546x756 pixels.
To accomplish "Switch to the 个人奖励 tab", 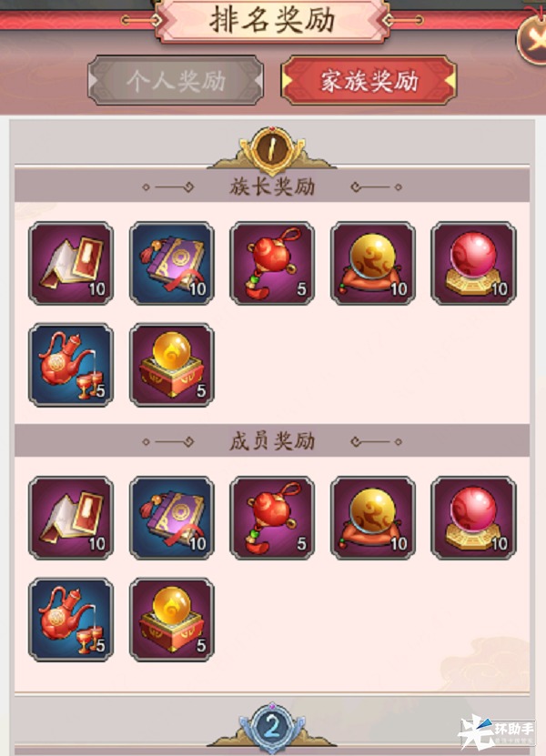I will pyautogui.click(x=176, y=81).
